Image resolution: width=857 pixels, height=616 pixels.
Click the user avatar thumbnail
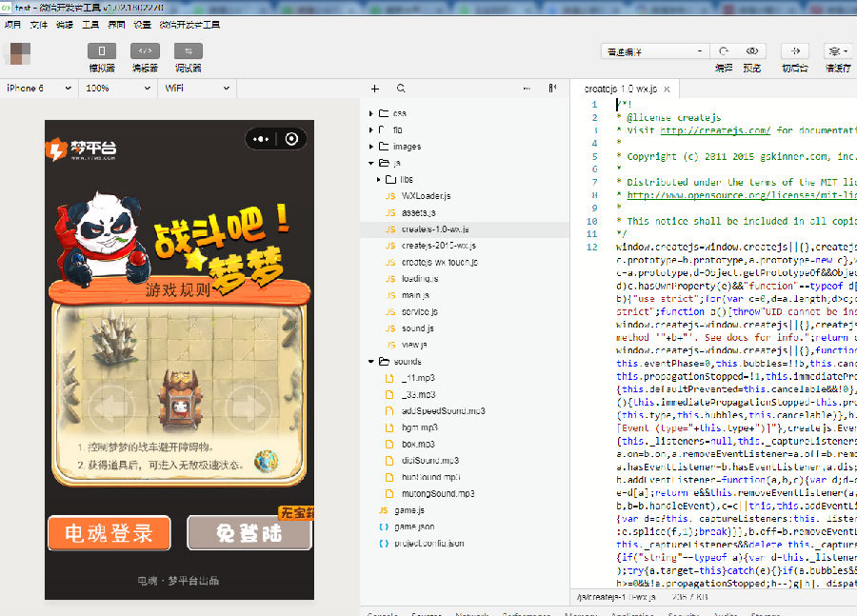pos(20,53)
